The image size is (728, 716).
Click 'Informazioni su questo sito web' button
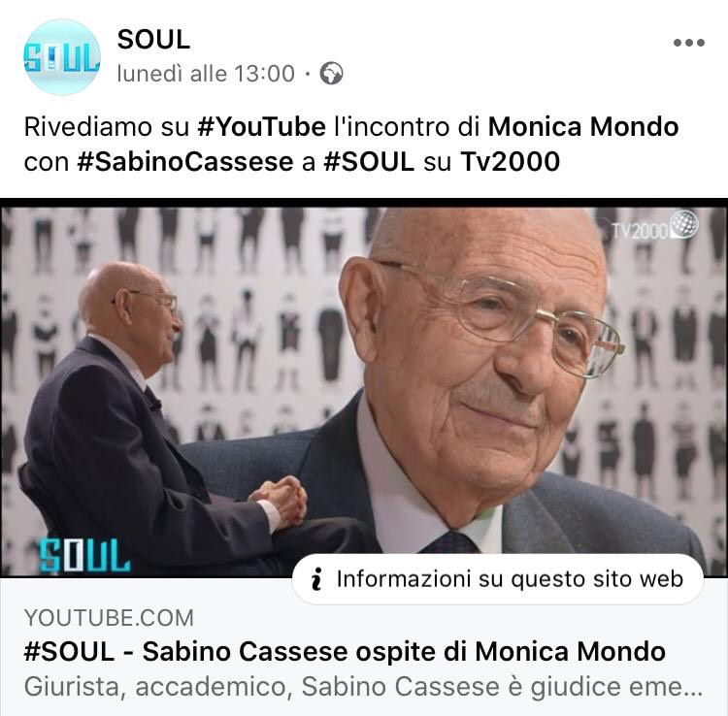(498, 579)
